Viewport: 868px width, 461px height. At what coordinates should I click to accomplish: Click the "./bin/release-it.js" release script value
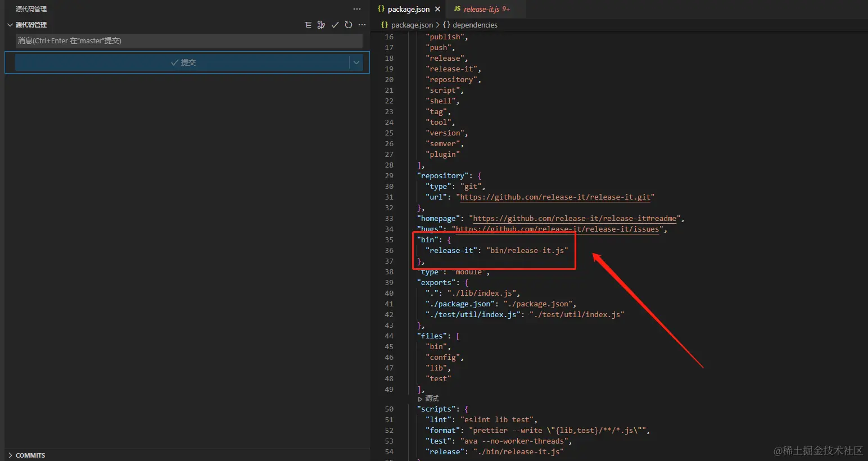pyautogui.click(x=518, y=452)
